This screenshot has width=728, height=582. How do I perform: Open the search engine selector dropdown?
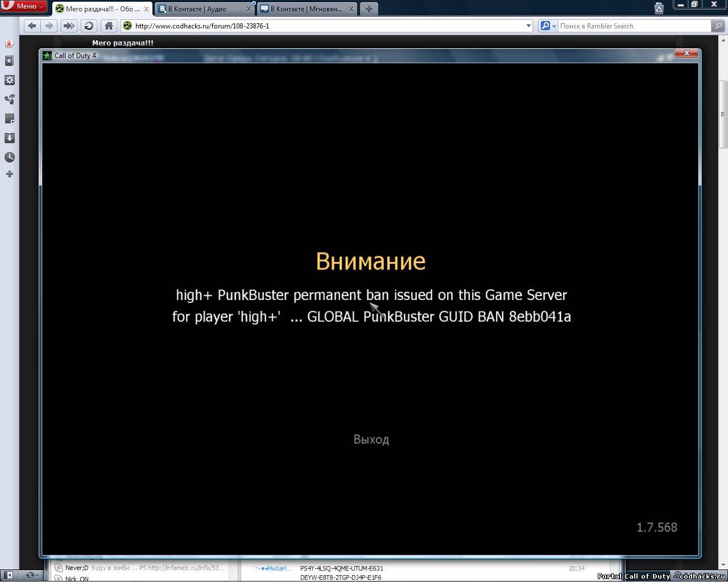(x=548, y=26)
